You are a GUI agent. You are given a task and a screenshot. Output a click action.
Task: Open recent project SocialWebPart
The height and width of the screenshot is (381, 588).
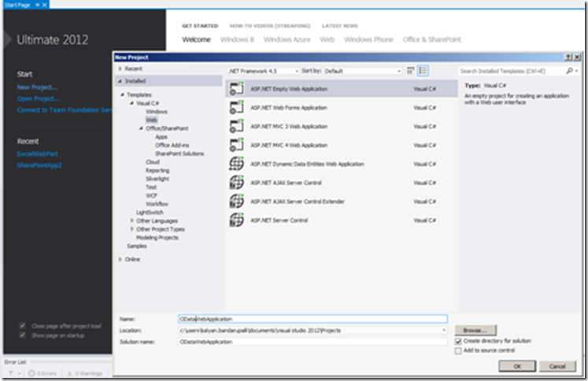38,154
